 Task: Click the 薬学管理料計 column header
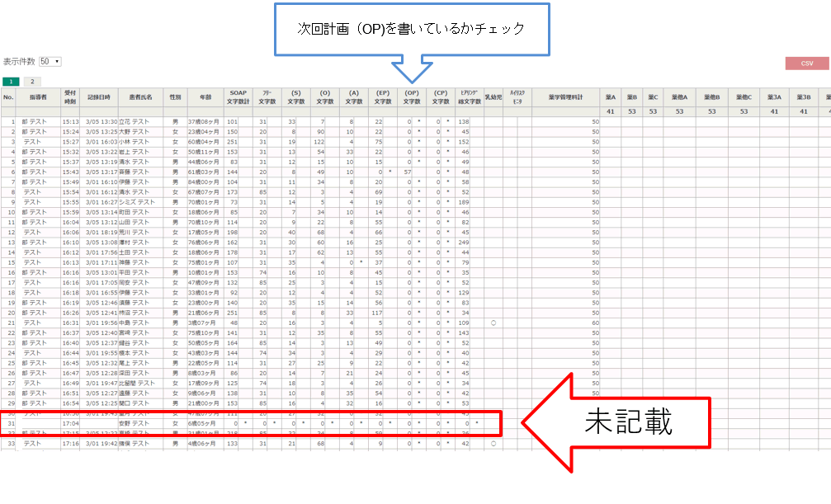(565, 97)
